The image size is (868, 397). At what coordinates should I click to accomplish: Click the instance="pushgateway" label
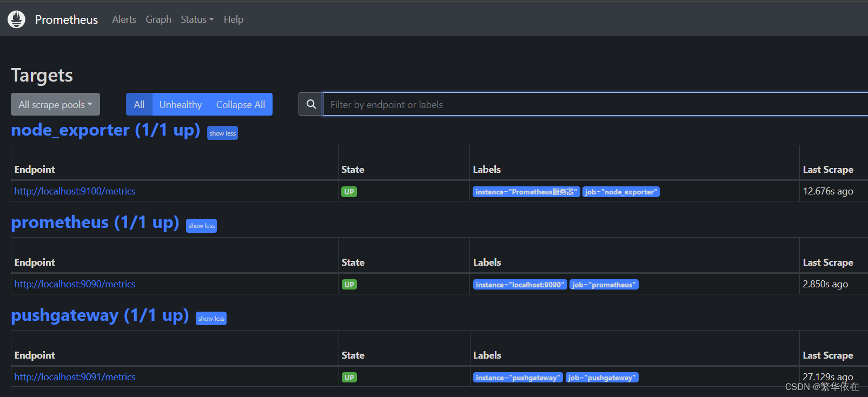(518, 378)
